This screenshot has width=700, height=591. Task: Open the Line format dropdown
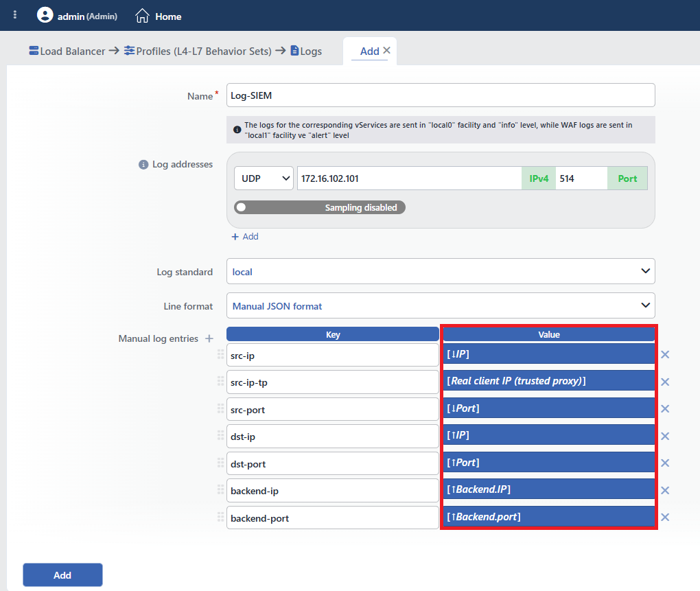[441, 305]
